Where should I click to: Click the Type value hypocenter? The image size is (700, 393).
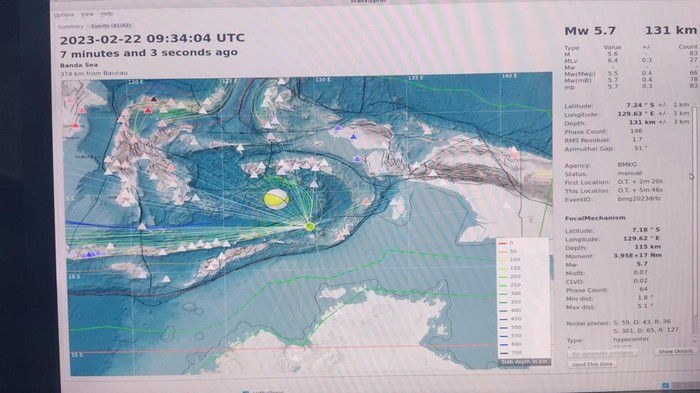(x=631, y=339)
